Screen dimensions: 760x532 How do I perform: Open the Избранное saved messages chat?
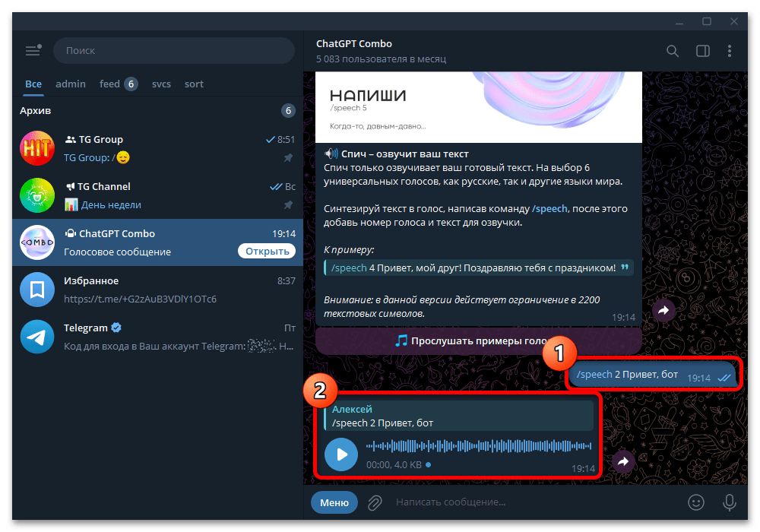[157, 290]
